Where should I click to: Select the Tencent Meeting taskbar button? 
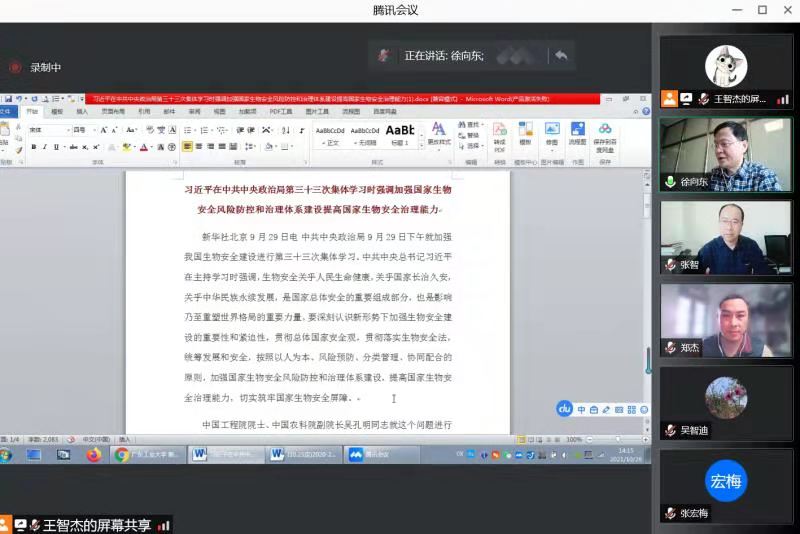tap(370, 455)
